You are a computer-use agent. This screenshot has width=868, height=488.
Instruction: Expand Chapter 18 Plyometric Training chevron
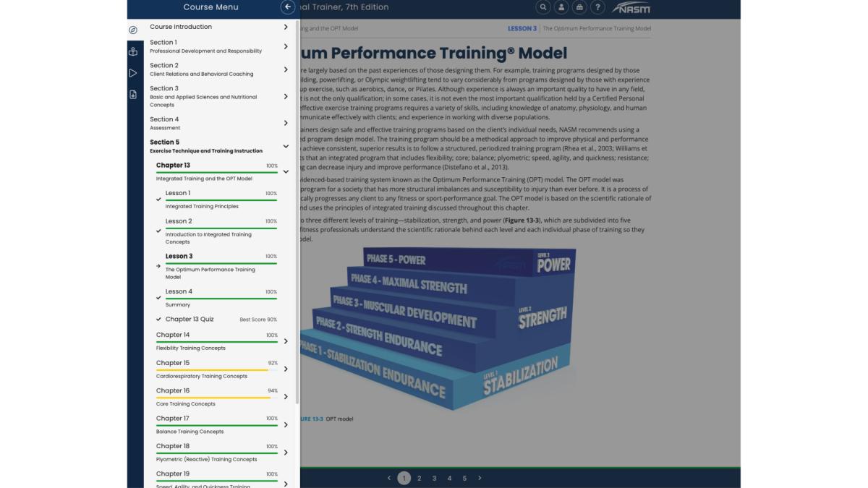click(x=286, y=453)
